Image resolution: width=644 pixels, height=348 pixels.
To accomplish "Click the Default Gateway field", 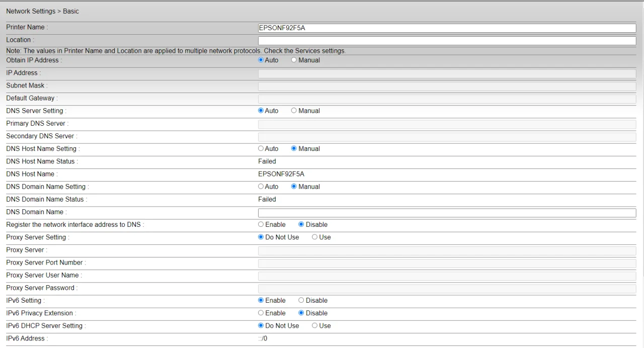I will (x=447, y=99).
